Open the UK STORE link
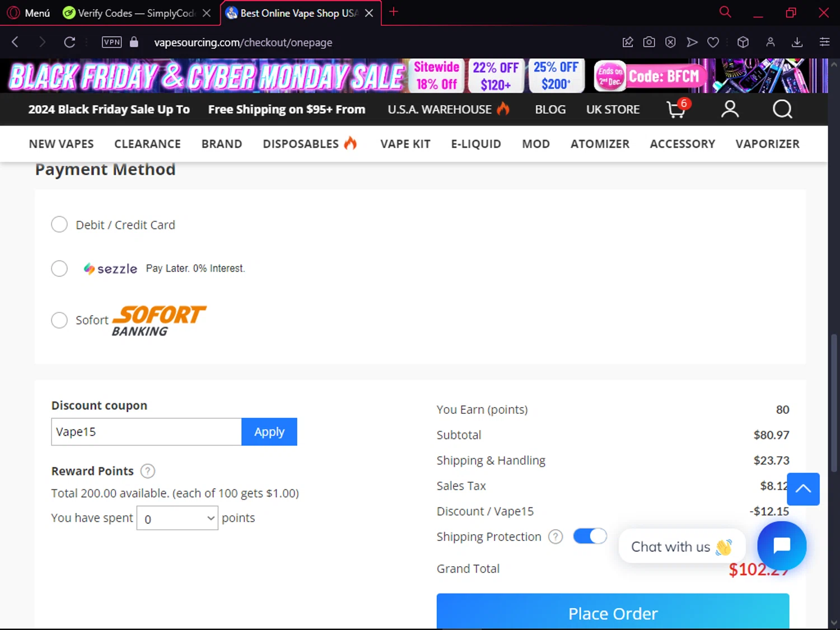The height and width of the screenshot is (630, 840). (613, 109)
